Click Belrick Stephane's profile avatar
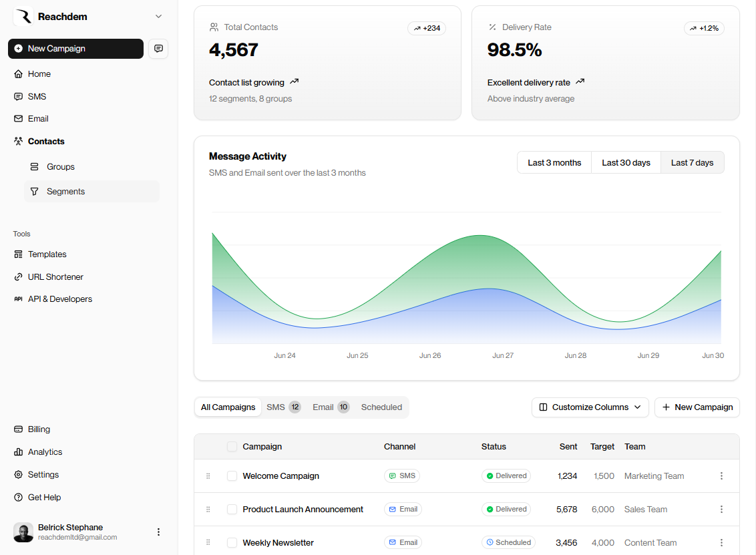The height and width of the screenshot is (555, 756). 23,532
